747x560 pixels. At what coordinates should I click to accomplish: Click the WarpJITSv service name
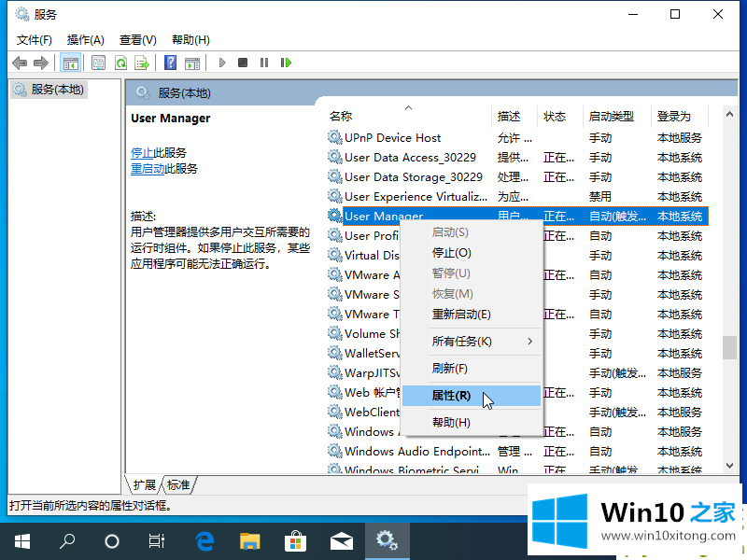click(372, 372)
